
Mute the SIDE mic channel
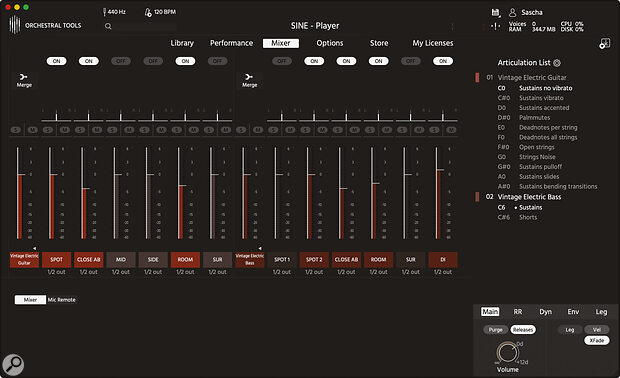pos(161,130)
